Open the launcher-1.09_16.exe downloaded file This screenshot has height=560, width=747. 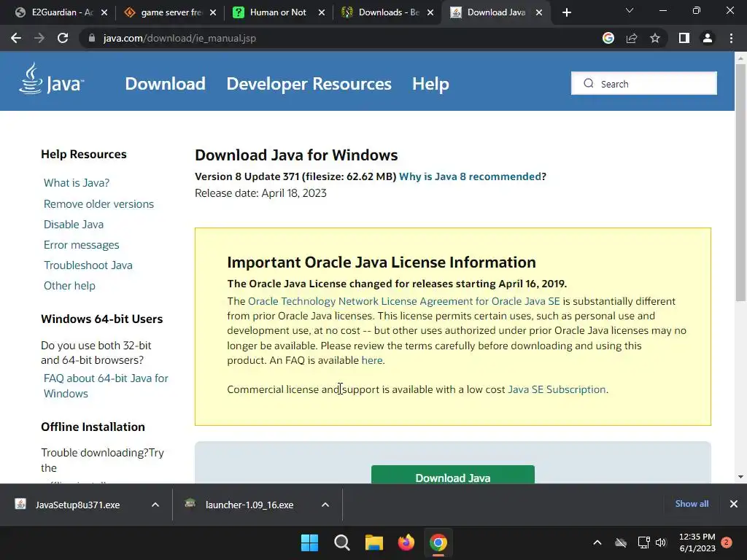[249, 505]
